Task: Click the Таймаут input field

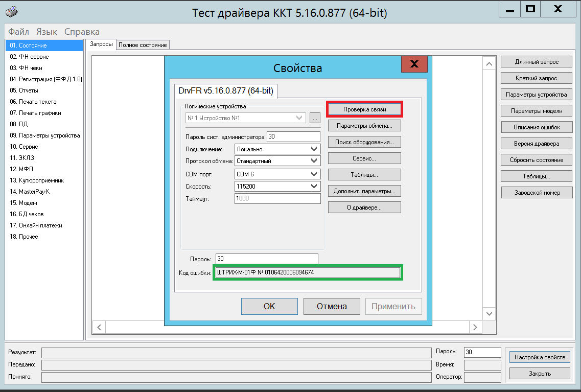Action: [277, 198]
